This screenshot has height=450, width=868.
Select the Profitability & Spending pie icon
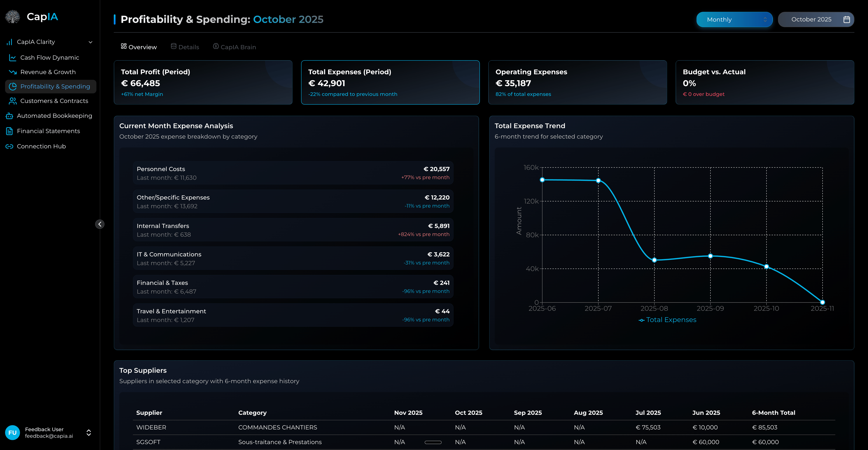(12, 86)
